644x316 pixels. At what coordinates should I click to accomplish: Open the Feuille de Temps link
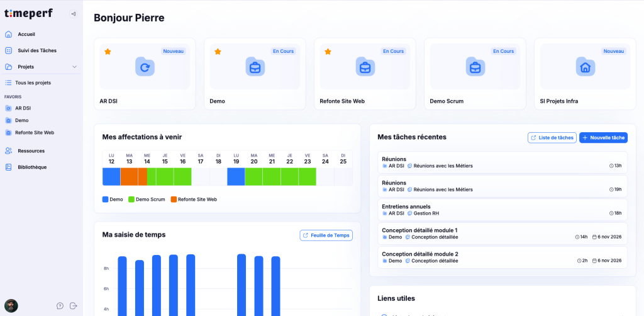point(326,235)
